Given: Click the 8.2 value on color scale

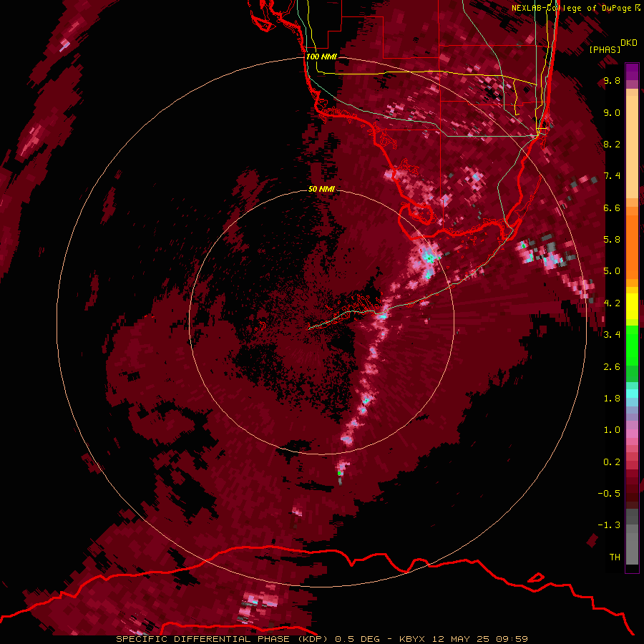Looking at the screenshot, I should (x=612, y=144).
